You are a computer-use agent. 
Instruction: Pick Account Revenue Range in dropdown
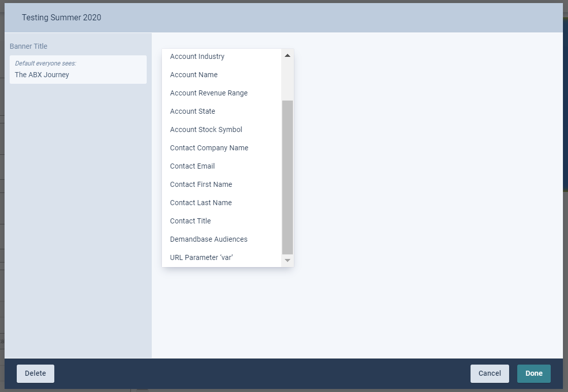209,93
